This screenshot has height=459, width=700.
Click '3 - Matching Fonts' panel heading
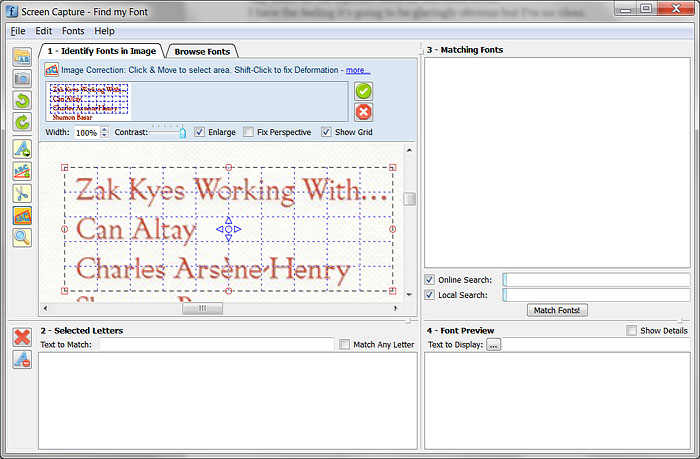tap(465, 50)
